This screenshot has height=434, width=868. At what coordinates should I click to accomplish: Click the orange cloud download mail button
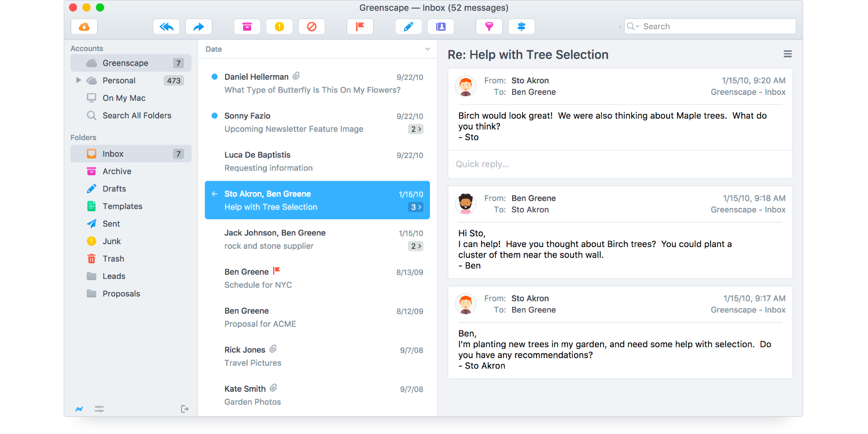click(84, 27)
